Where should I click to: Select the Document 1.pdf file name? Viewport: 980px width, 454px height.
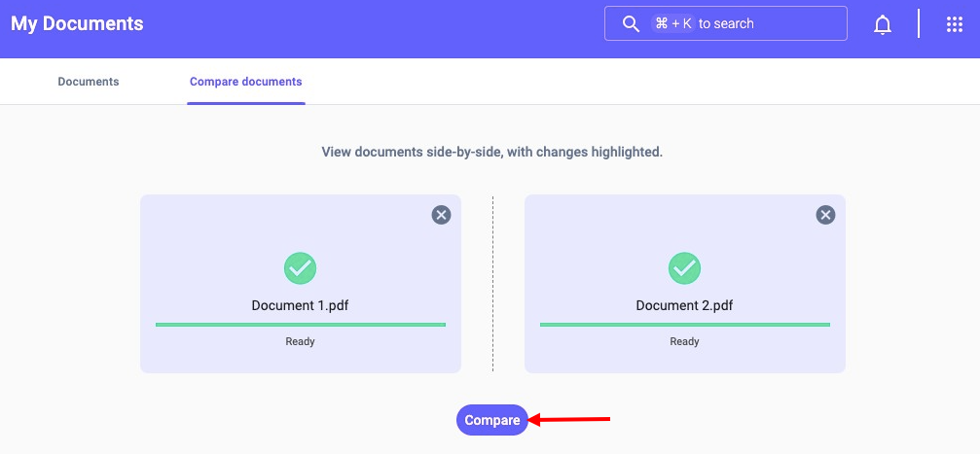(x=300, y=305)
